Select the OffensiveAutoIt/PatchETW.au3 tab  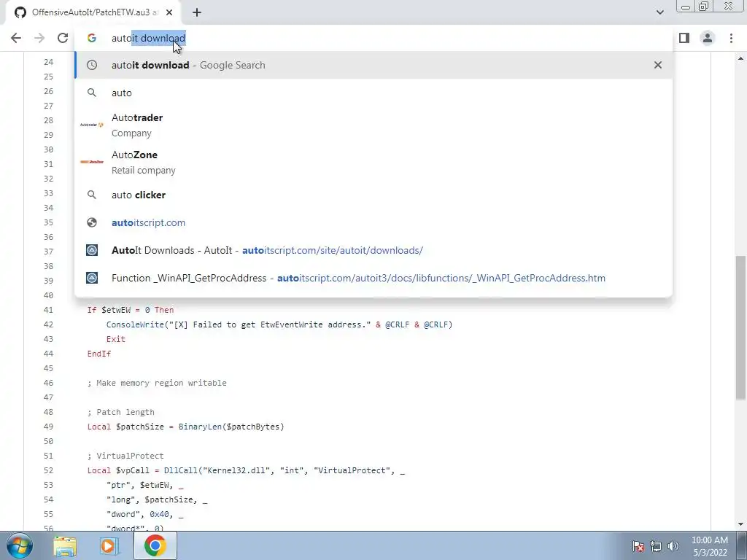[x=94, y=12]
